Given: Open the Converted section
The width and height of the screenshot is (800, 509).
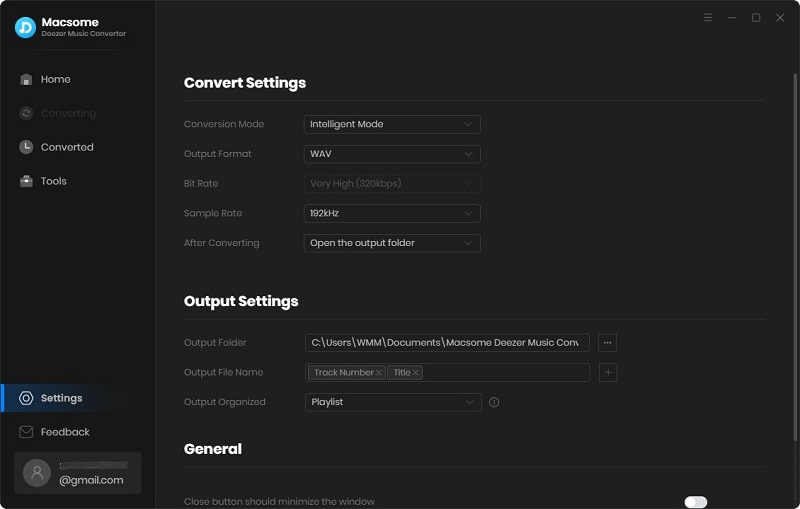Looking at the screenshot, I should pyautogui.click(x=67, y=147).
